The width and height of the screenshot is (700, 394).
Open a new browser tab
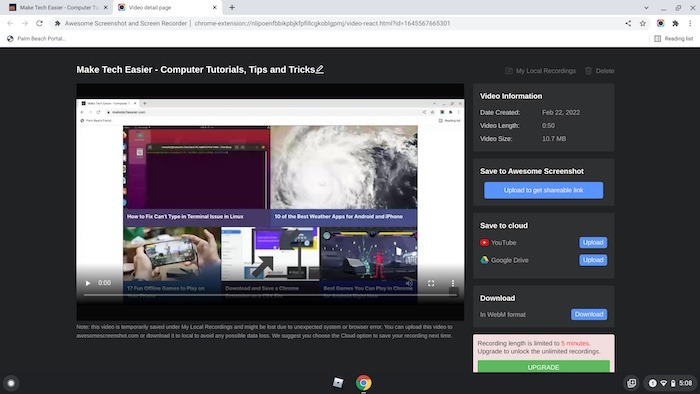tap(232, 8)
